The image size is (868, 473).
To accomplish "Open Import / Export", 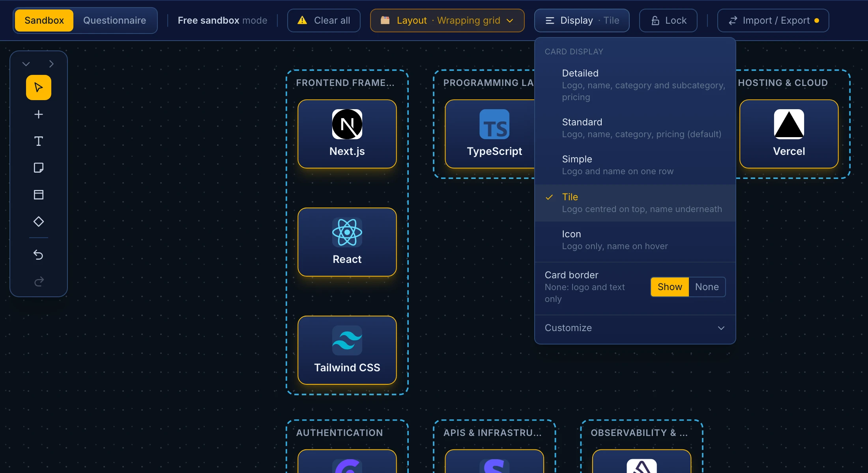I will tap(773, 20).
